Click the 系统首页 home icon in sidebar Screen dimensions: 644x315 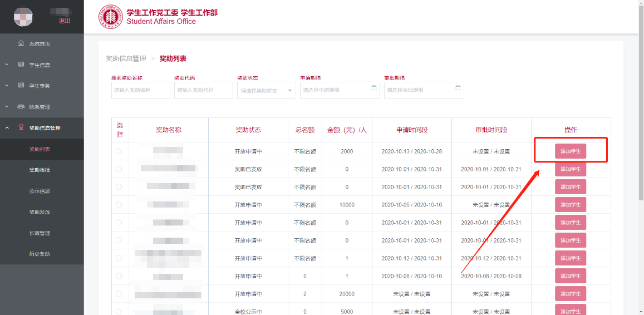[x=21, y=43]
